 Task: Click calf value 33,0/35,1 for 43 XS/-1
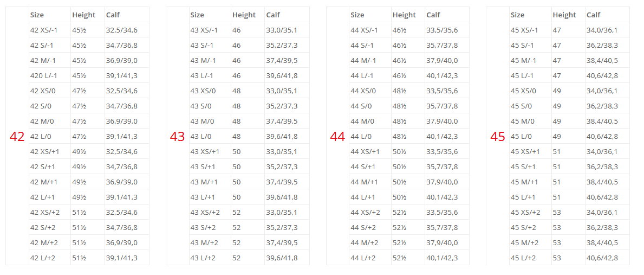coord(282,30)
